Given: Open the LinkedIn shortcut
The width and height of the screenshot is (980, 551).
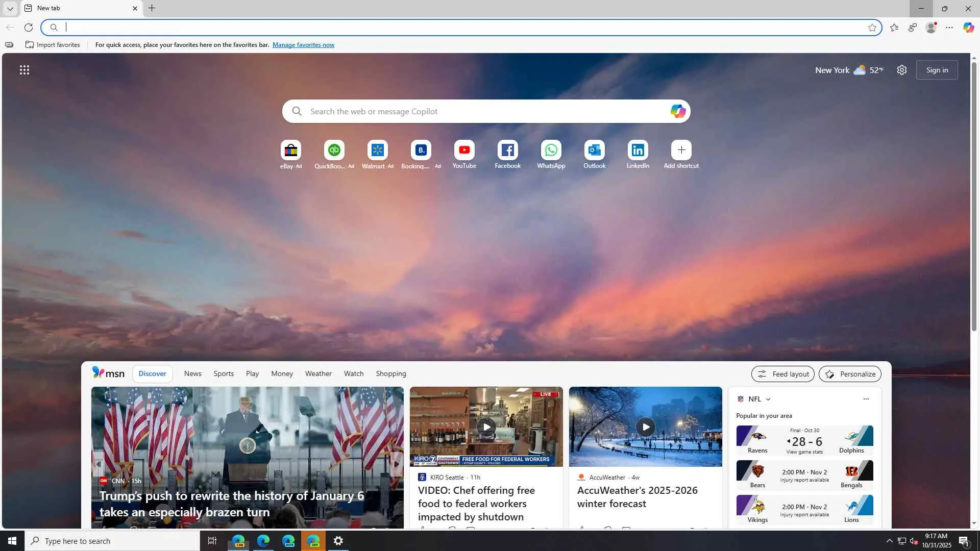Looking at the screenshot, I should (x=638, y=150).
